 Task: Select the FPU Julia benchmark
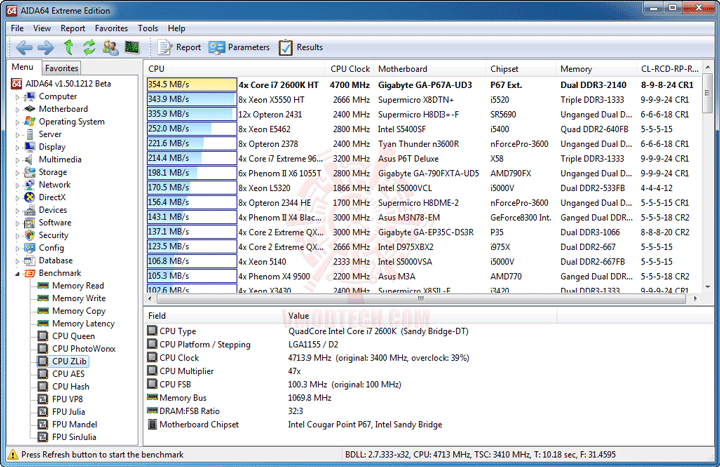pyautogui.click(x=70, y=411)
